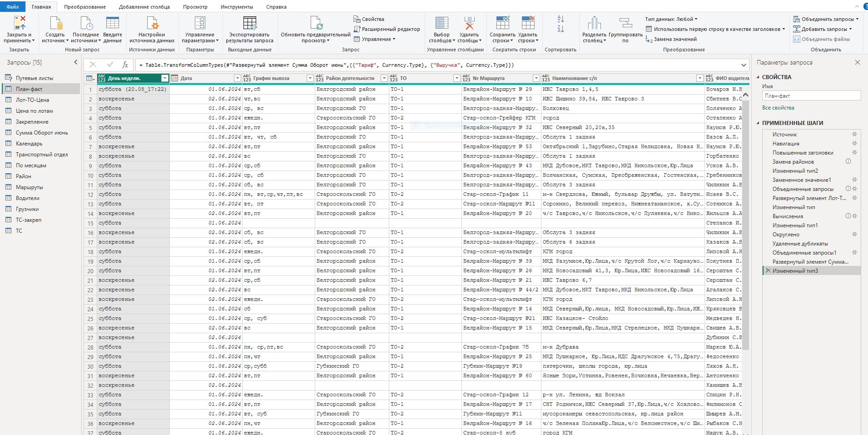Click the Remove Rows icon

click(528, 23)
